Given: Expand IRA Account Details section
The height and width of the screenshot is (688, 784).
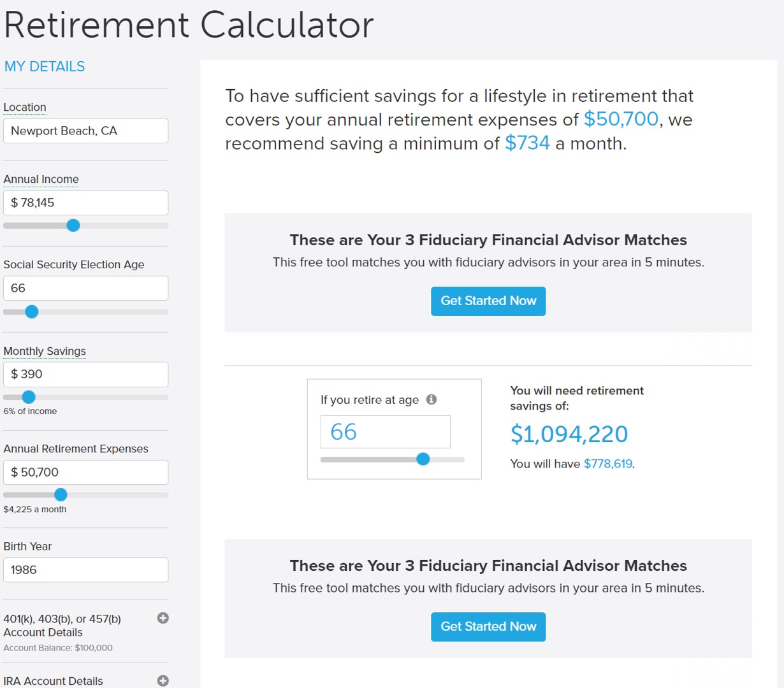Looking at the screenshot, I should [x=163, y=680].
